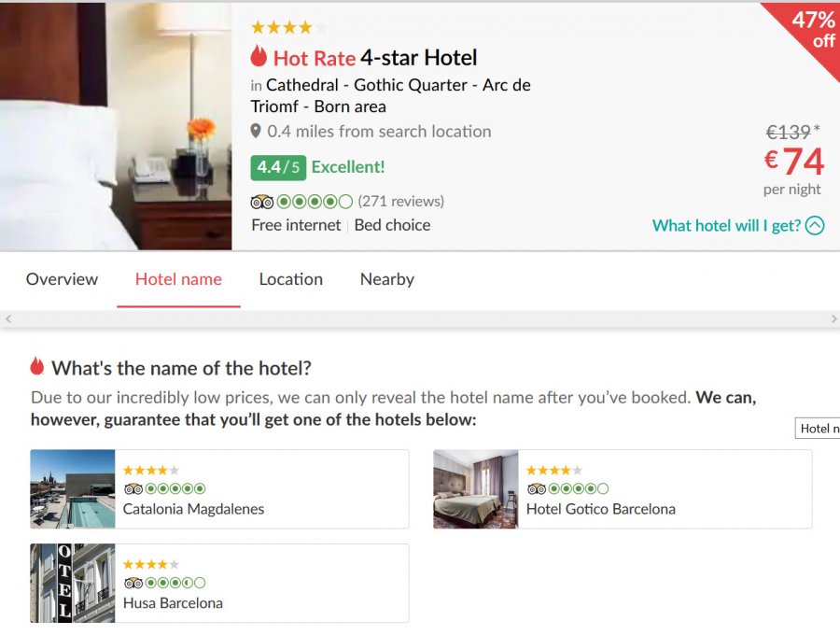Click the flame icon beside hotel name heading

tap(37, 366)
